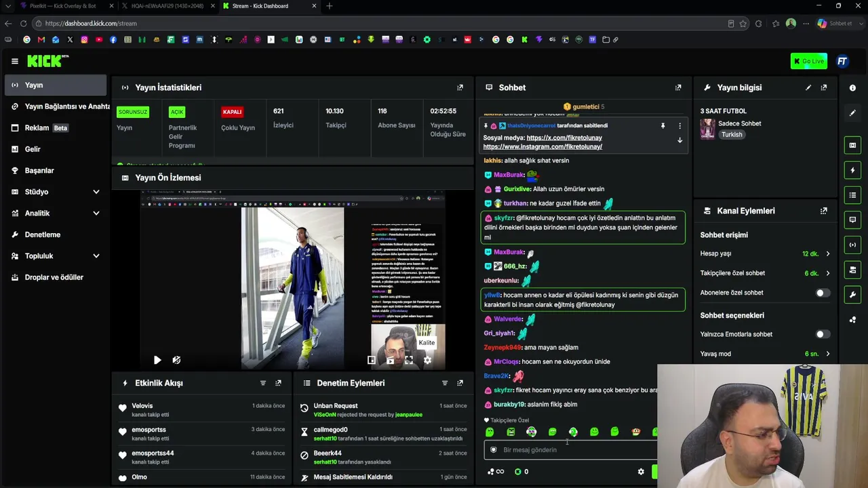Toggle the wrench stream info panel icon
Image resolution: width=868 pixels, height=488 pixels.
(x=852, y=295)
